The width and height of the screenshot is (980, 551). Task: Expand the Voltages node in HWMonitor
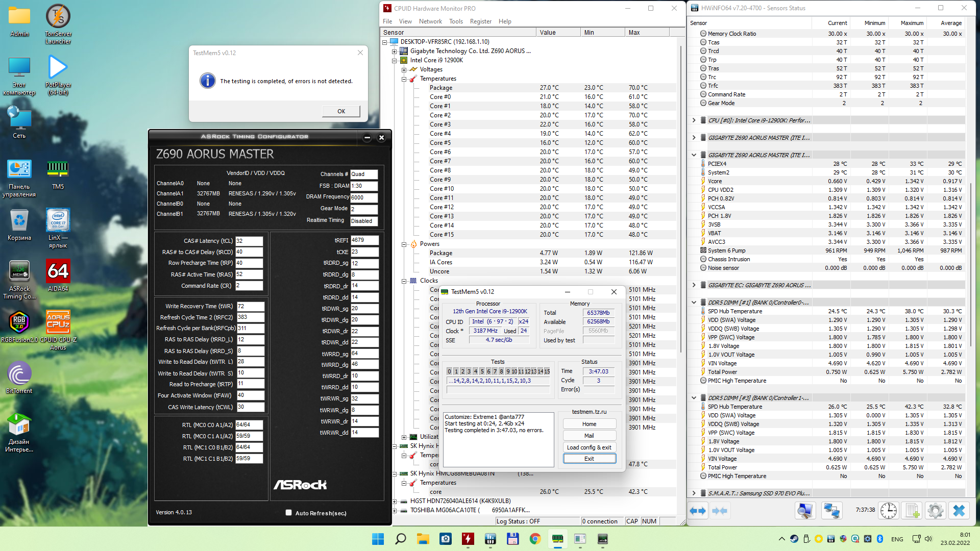point(404,69)
